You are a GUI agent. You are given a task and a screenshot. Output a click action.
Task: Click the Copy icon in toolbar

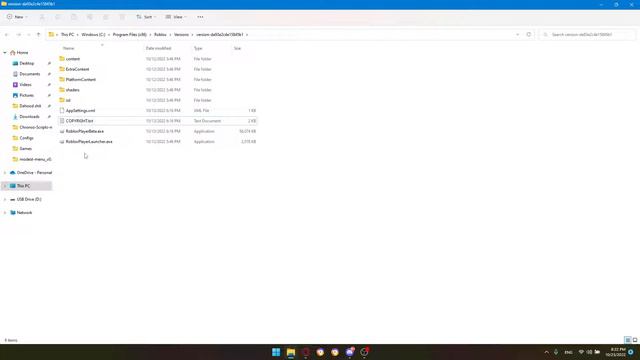58,17
